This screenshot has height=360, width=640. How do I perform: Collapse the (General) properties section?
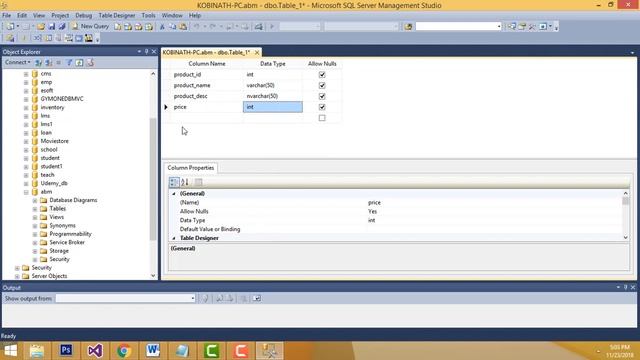tap(174, 193)
